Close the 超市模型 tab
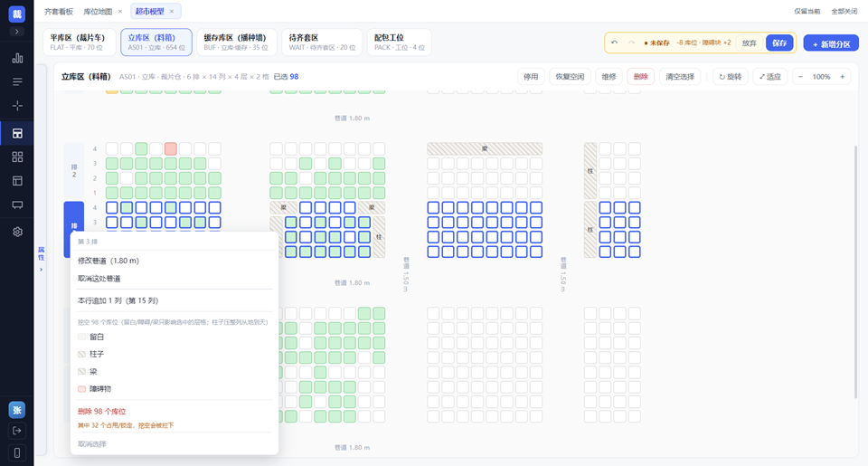Screen dimensions: 868x466 point(172,11)
